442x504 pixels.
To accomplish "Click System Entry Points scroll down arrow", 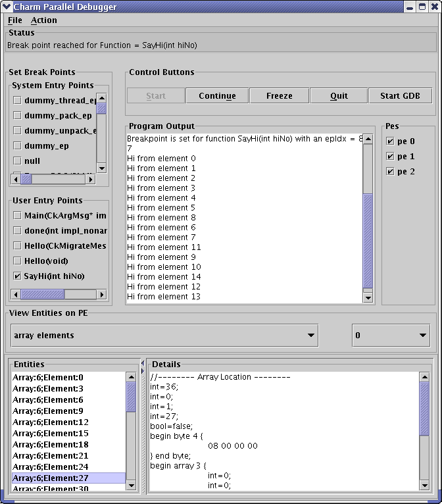I will [x=101, y=168].
